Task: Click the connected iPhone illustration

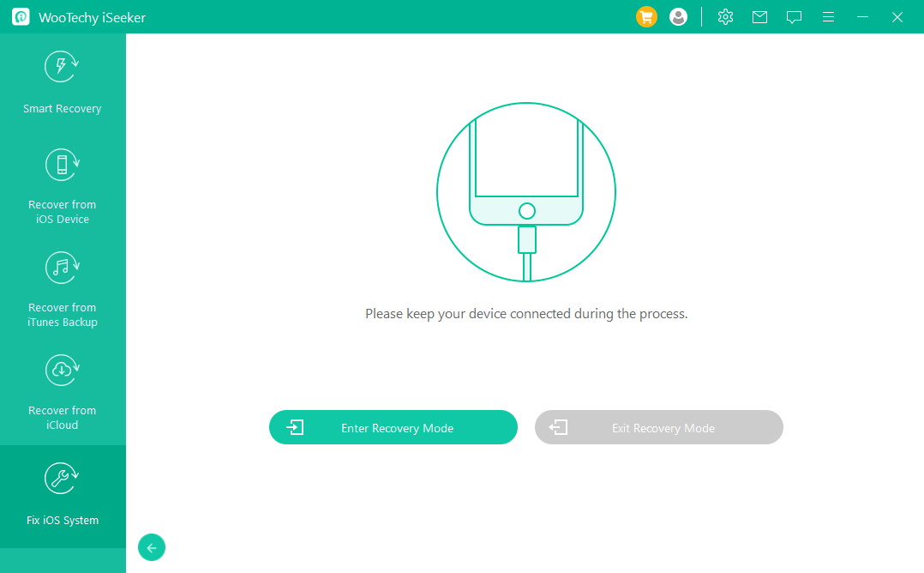Action: [x=526, y=192]
